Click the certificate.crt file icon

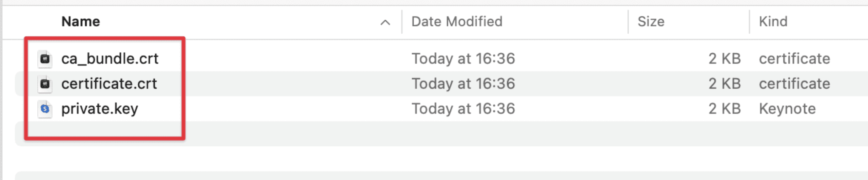click(x=45, y=84)
